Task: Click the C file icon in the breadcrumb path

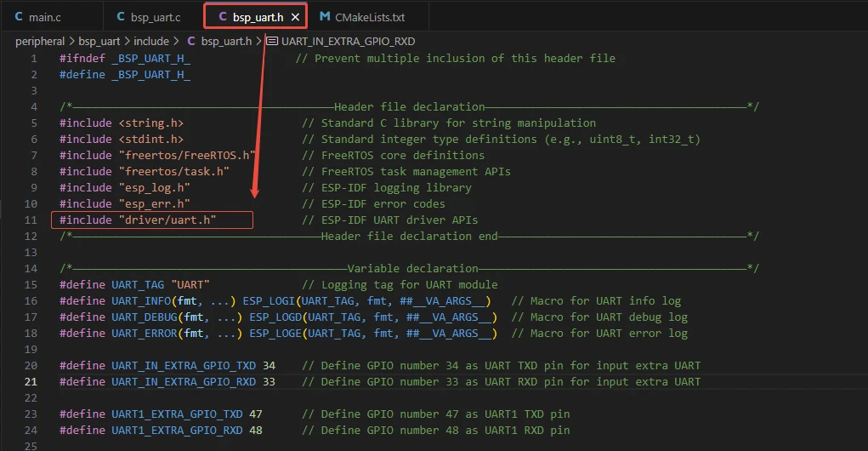Action: coord(191,41)
